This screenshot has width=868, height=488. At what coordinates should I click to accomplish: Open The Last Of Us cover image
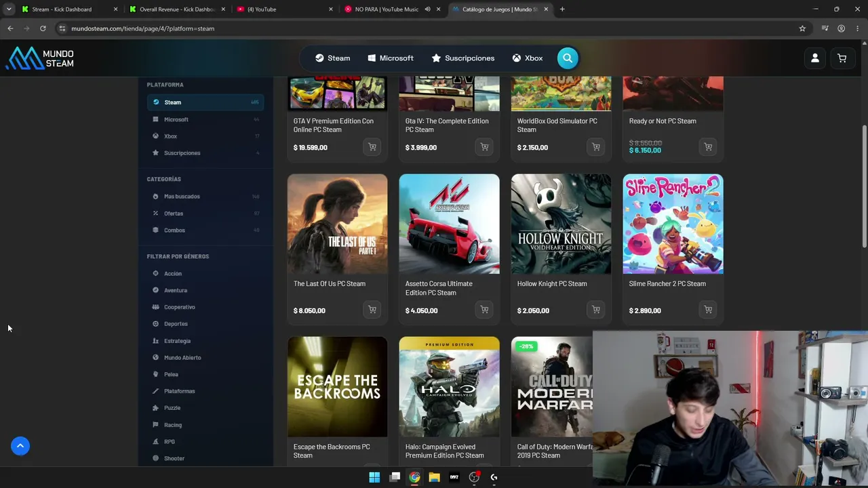pos(338,224)
